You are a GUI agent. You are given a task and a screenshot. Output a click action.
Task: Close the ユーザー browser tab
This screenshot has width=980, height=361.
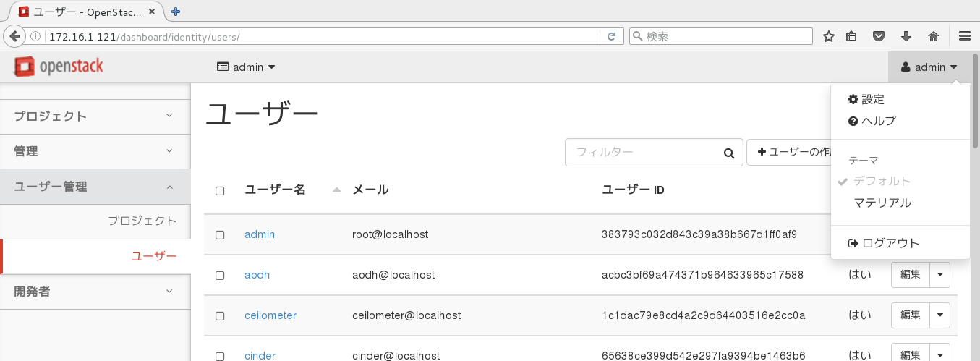(153, 12)
